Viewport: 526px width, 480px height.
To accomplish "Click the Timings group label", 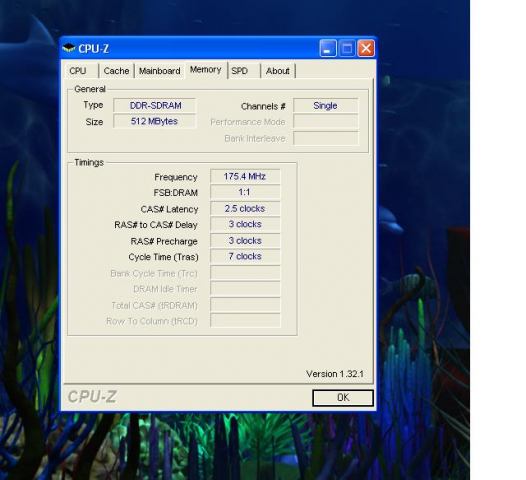I will (x=89, y=162).
